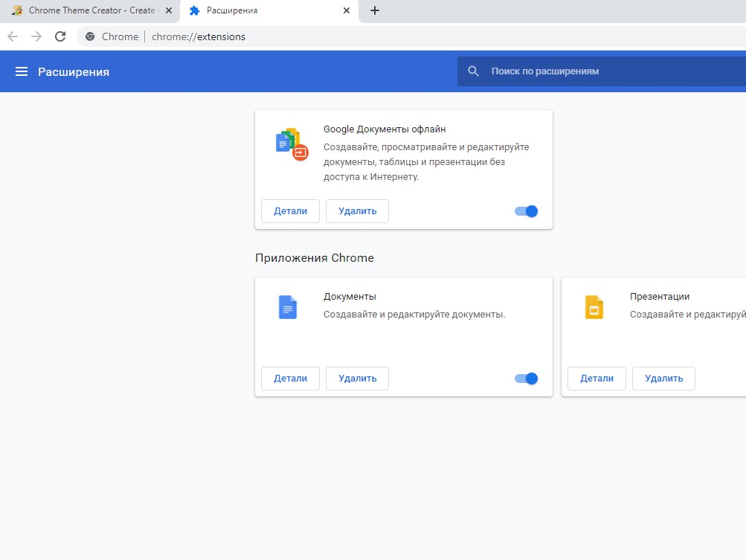
Task: Click the browser Back arrow
Action: (x=13, y=36)
